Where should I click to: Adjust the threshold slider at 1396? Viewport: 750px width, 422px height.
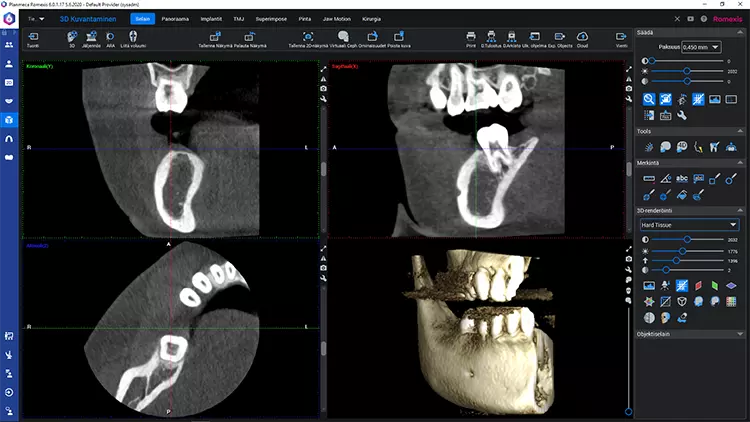pos(676,261)
